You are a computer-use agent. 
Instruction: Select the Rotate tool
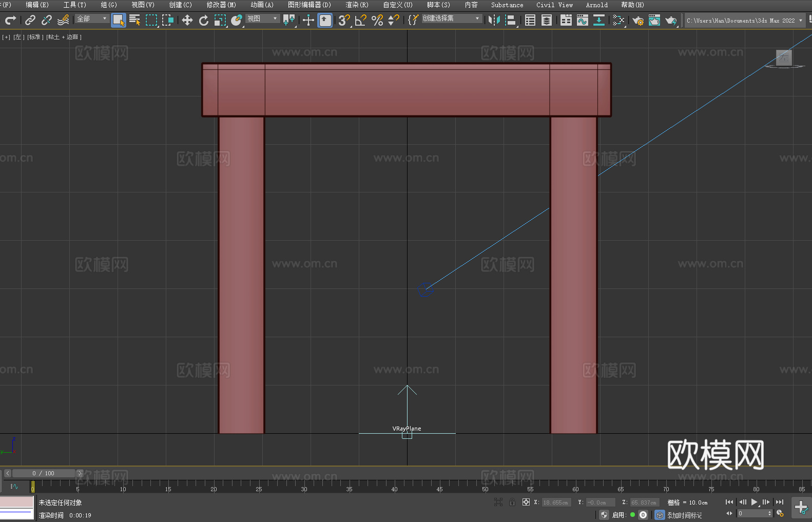[204, 20]
